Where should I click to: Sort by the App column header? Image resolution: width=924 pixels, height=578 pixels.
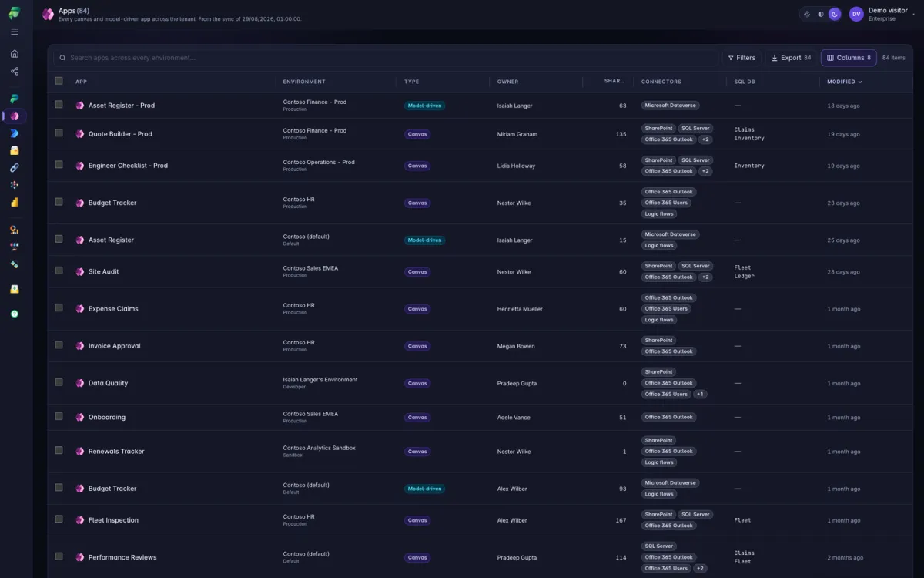[x=81, y=82]
